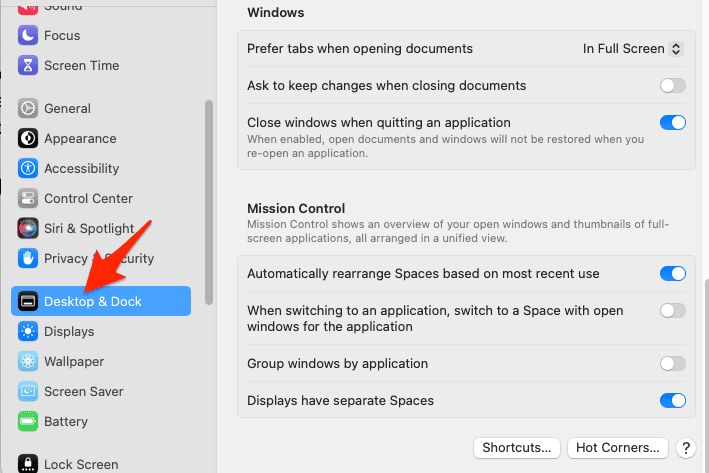709x473 pixels.
Task: Select Siri & Spotlight sidebar item
Action: pyautogui.click(x=89, y=229)
